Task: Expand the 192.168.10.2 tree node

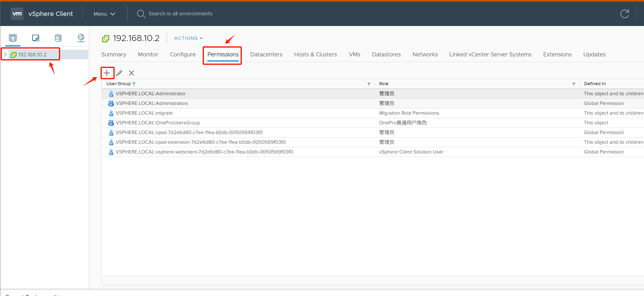Action: [x=5, y=55]
